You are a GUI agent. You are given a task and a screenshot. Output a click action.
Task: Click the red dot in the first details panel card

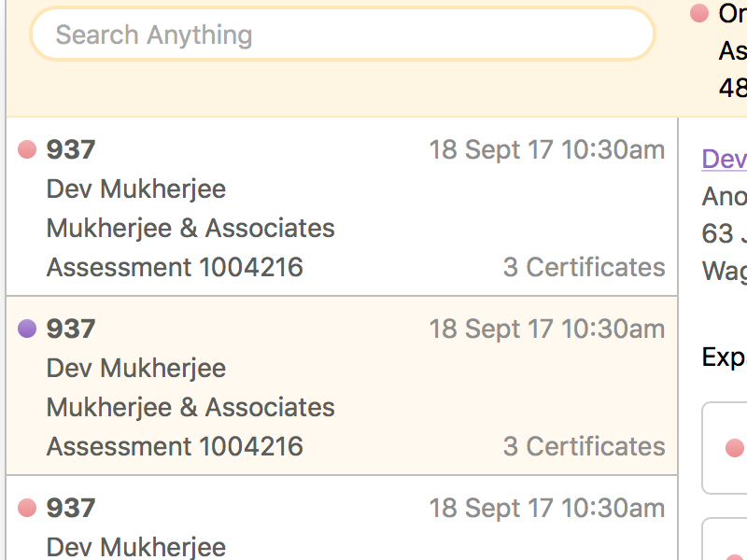tap(734, 449)
